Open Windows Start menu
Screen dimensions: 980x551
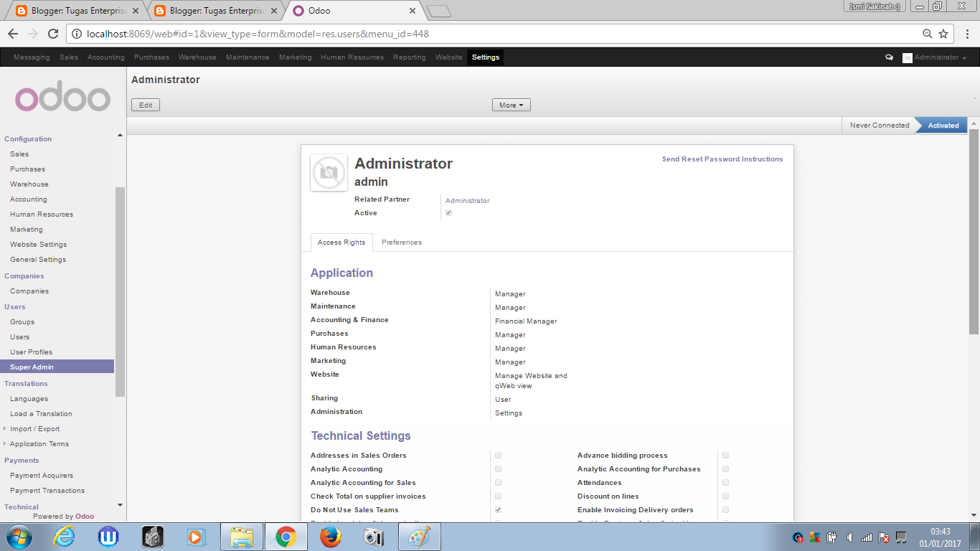pyautogui.click(x=18, y=537)
